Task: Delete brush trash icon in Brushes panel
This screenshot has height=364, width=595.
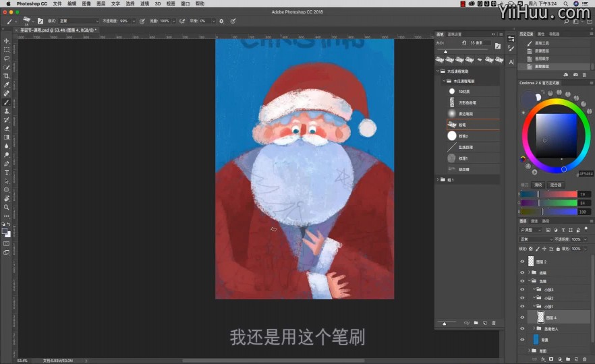Action: click(494, 323)
